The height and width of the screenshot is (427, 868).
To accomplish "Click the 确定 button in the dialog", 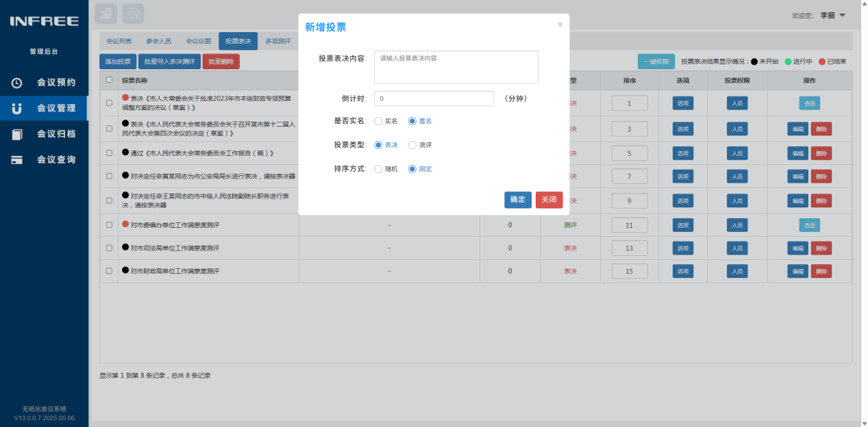I will click(518, 200).
